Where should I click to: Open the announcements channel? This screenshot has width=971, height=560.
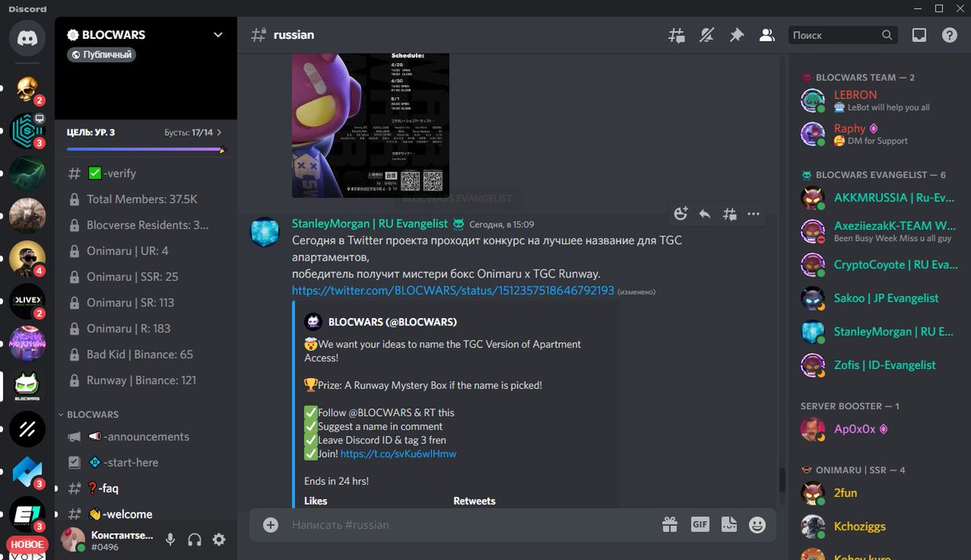[146, 437]
